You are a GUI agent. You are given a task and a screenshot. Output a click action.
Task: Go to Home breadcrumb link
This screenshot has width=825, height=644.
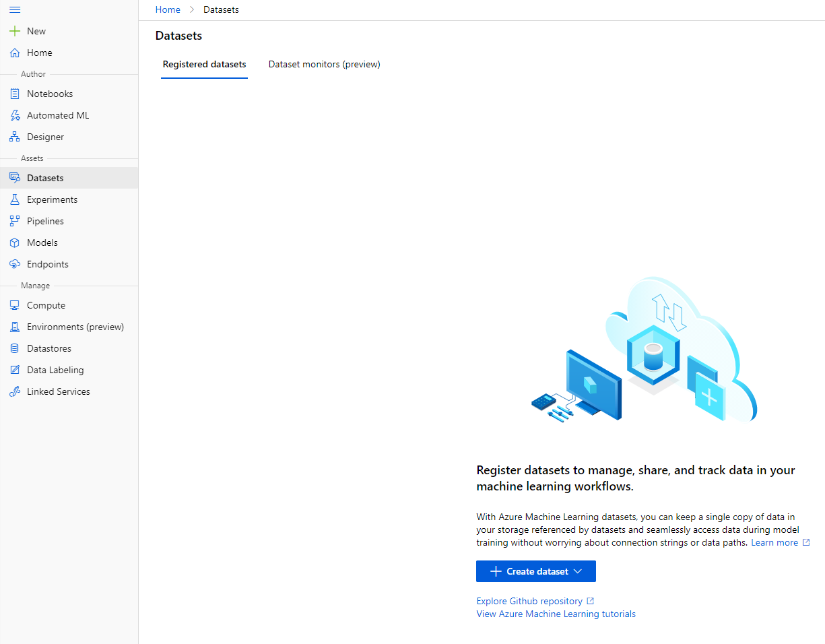click(x=168, y=9)
